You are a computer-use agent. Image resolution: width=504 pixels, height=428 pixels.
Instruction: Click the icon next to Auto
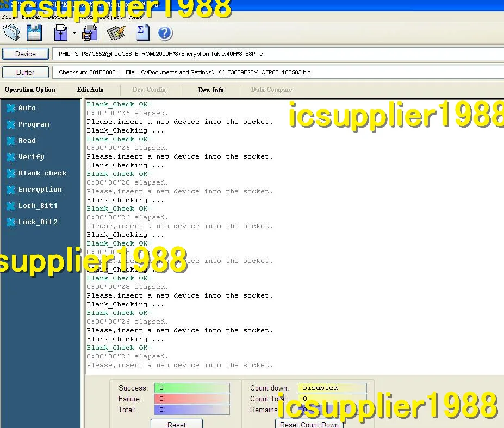point(11,108)
